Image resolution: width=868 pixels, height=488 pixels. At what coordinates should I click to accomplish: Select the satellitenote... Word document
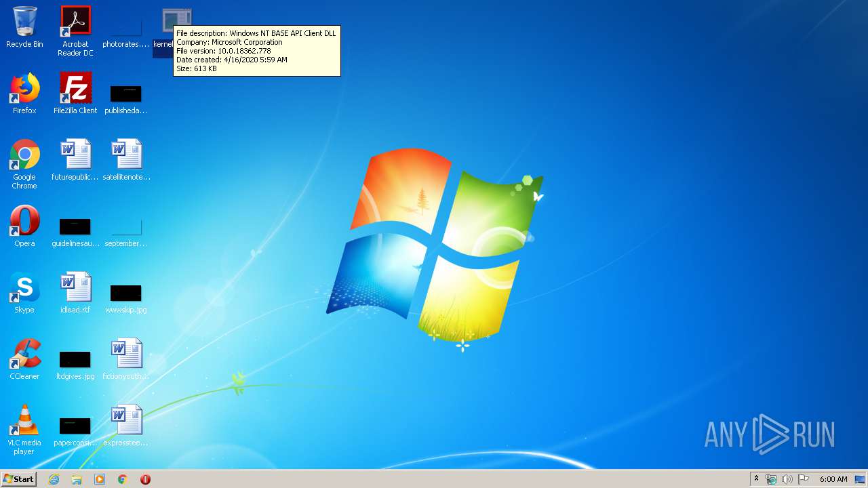pyautogui.click(x=126, y=161)
